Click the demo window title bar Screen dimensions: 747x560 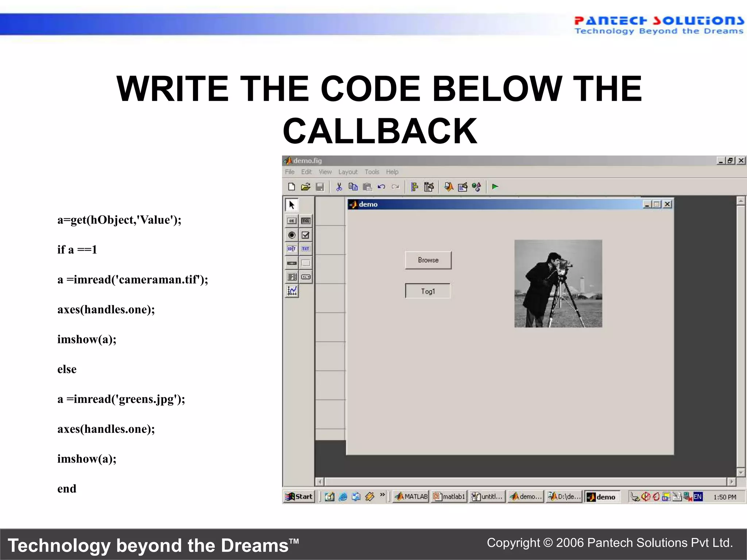(x=510, y=204)
